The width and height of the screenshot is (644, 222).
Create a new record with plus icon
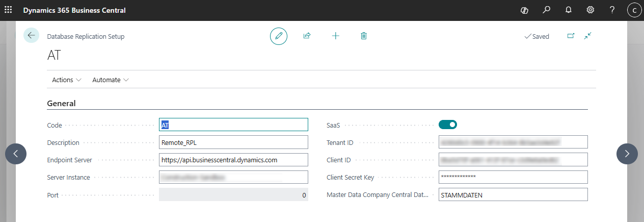335,36
